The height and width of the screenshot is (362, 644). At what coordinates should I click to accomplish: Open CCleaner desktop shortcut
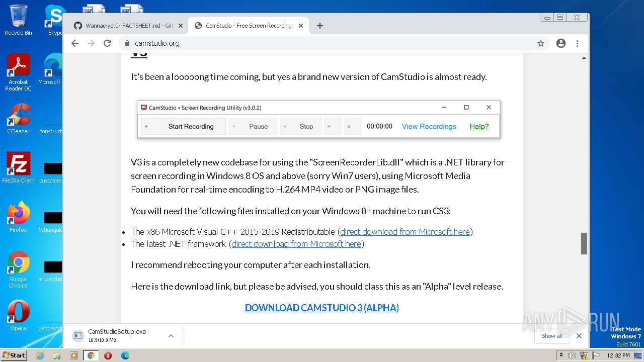click(18, 119)
